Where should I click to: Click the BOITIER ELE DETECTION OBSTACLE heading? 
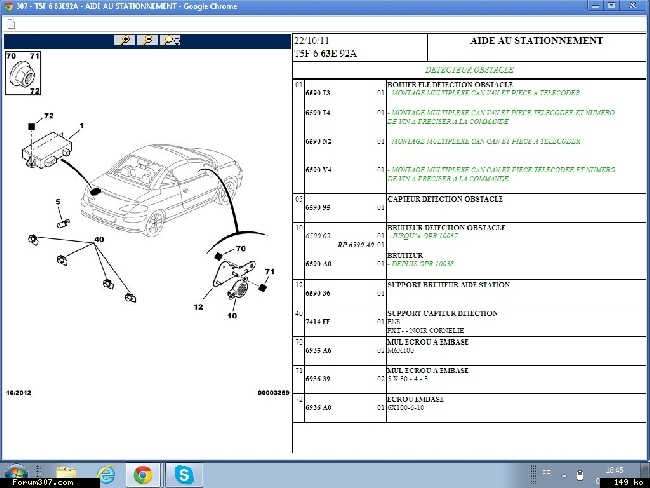pos(450,85)
